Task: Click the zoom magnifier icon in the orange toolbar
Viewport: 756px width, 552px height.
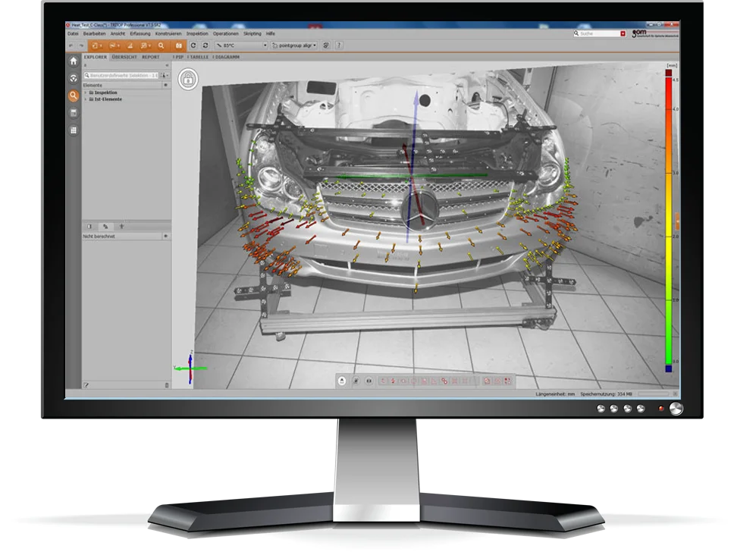Action: click(161, 45)
